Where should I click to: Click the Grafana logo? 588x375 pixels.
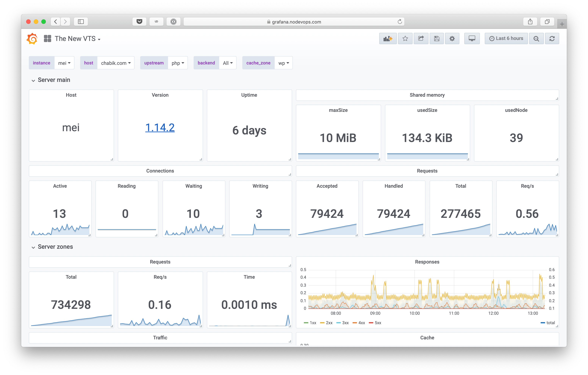click(32, 39)
